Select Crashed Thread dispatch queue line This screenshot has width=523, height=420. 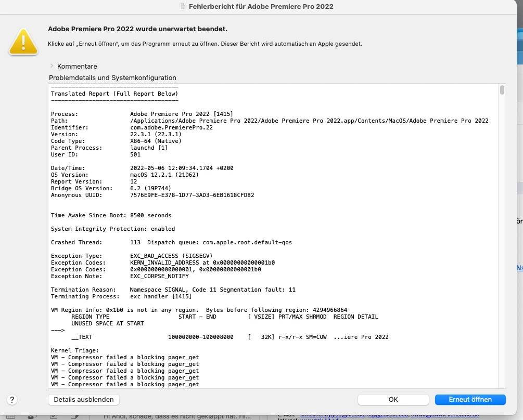(171, 242)
